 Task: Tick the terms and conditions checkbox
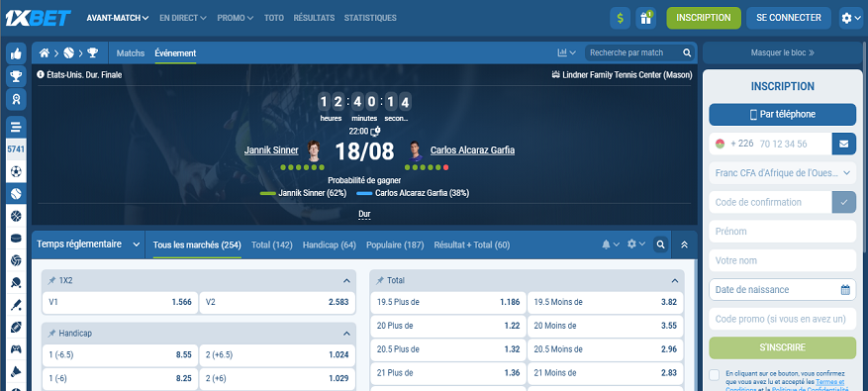tap(715, 375)
